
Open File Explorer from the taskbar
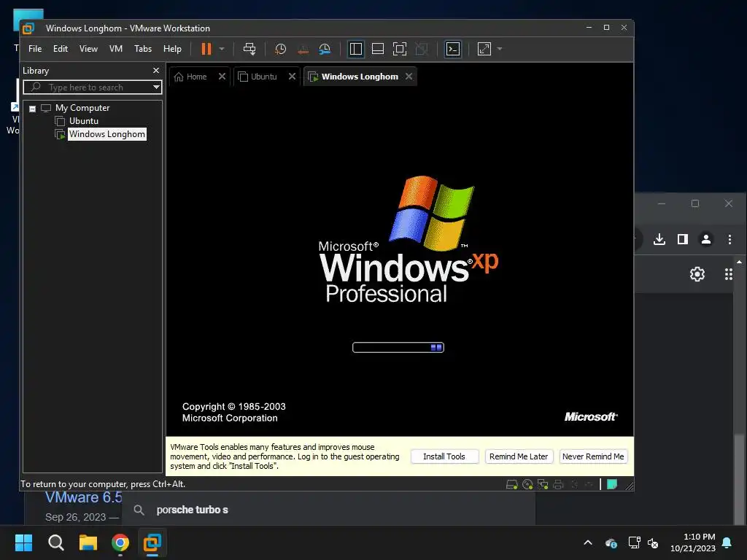tap(88, 542)
